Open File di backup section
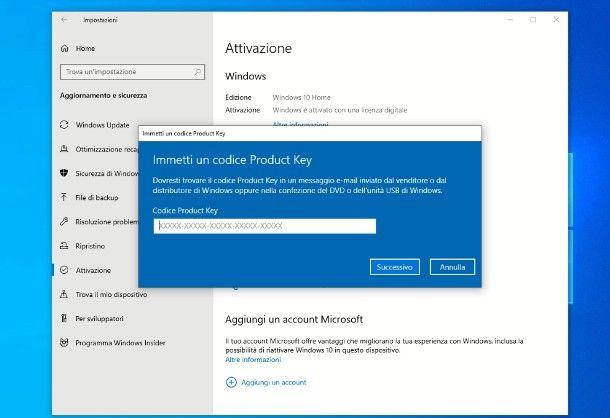The image size is (610, 418). 97,198
